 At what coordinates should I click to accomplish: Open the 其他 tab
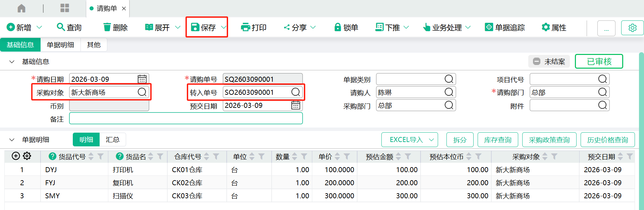(94, 45)
